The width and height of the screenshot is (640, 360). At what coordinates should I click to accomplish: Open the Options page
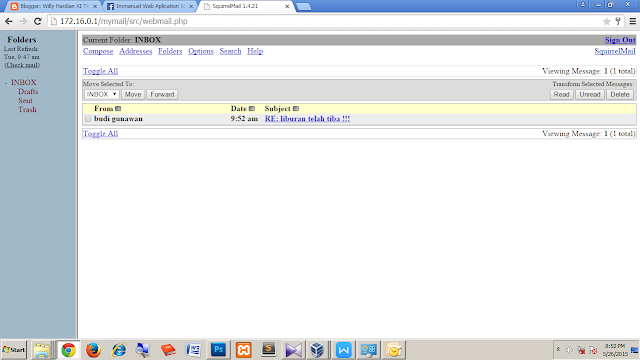click(x=201, y=51)
